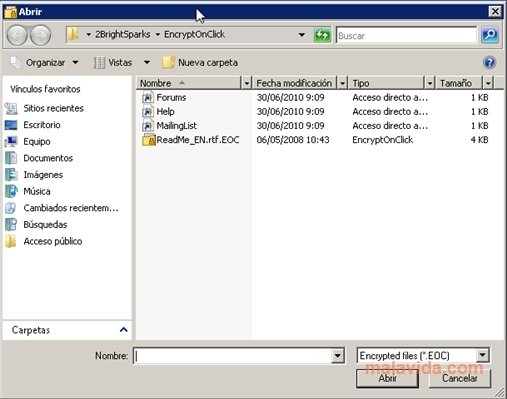The width and height of the screenshot is (507, 399).
Task: Click the Documentos icon
Action: coord(11,158)
